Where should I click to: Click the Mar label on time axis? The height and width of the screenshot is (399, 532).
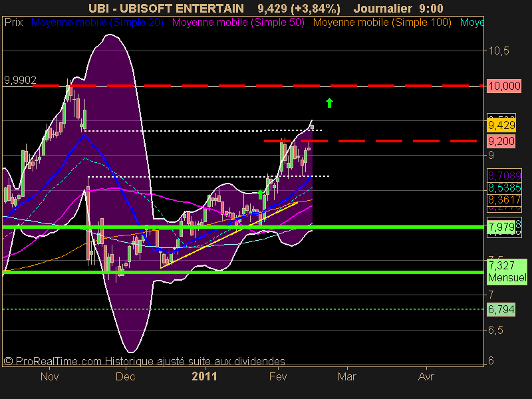tap(346, 376)
